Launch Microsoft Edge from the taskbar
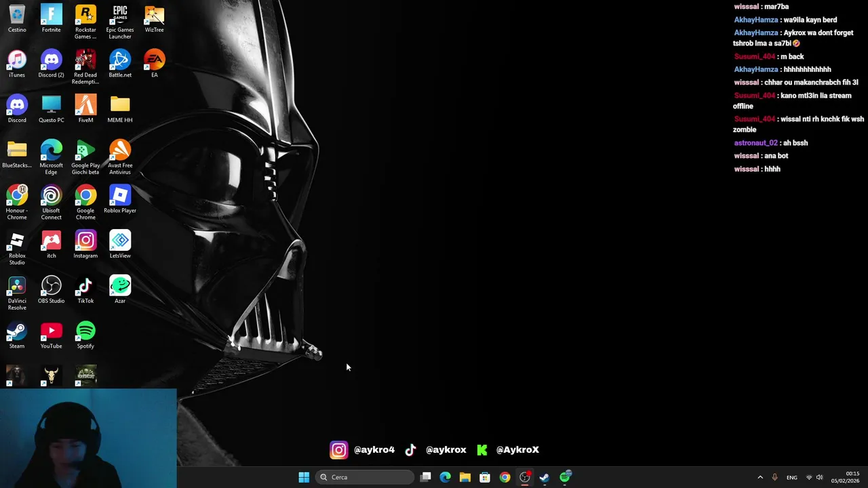868x488 pixels. pyautogui.click(x=446, y=477)
